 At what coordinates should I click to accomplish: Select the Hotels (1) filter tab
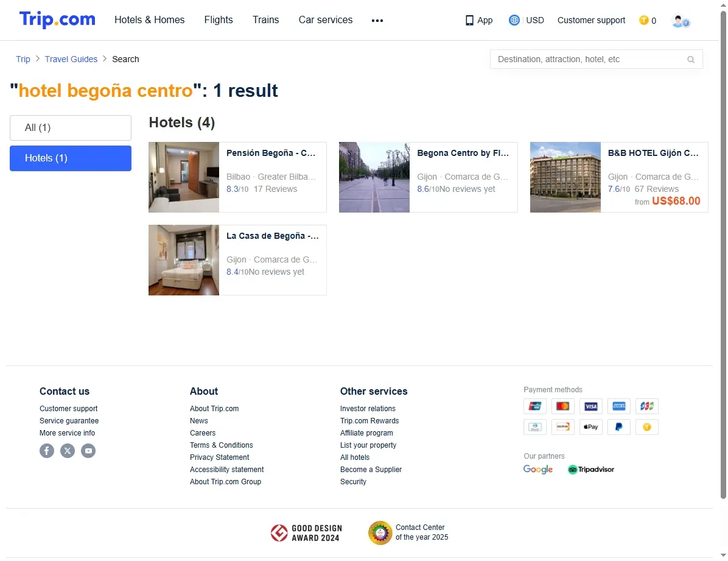(71, 158)
